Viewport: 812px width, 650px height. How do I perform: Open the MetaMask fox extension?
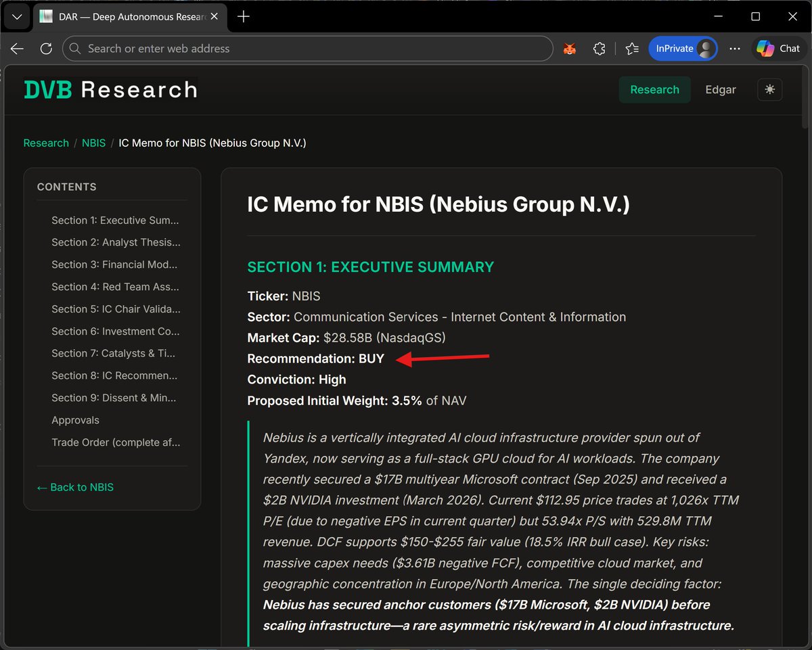[570, 49]
